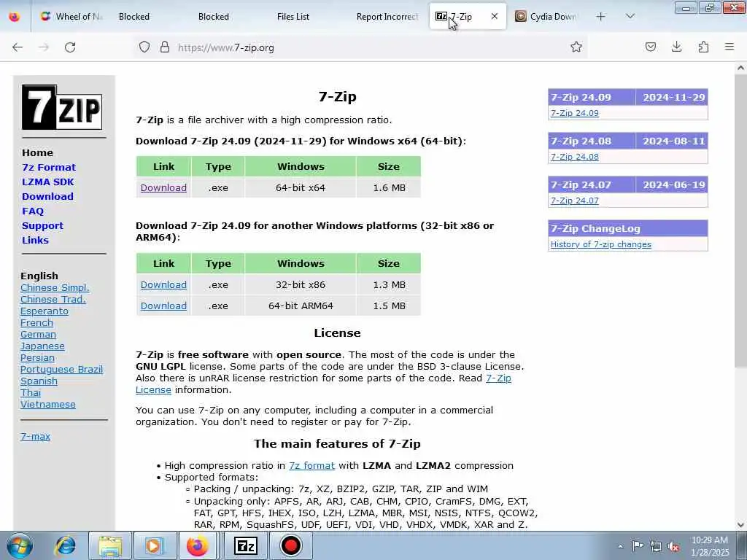Open the 7z File Manager taskbar icon

pyautogui.click(x=246, y=545)
